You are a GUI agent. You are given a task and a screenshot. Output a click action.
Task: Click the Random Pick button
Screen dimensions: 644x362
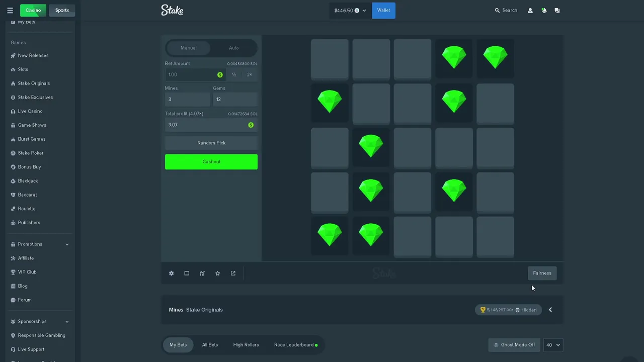[211, 143]
